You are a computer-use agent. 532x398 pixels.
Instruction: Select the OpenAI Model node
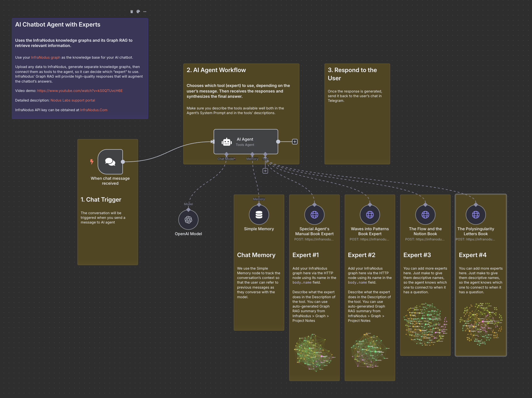(x=188, y=220)
